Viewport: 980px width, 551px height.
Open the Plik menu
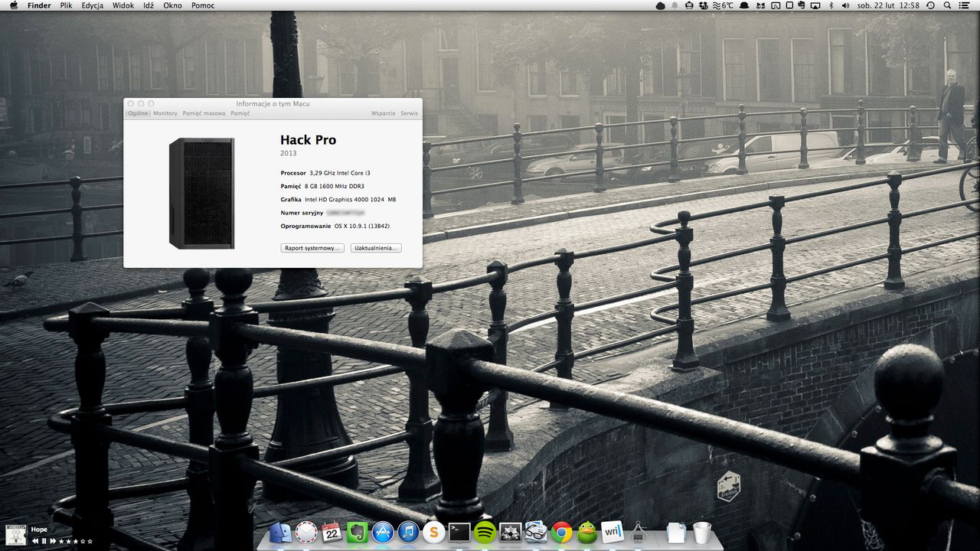67,5
